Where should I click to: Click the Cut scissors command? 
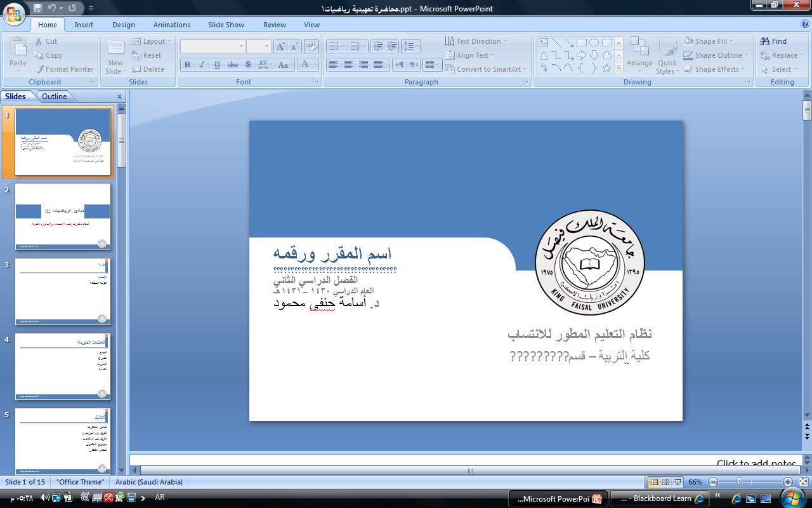point(46,41)
